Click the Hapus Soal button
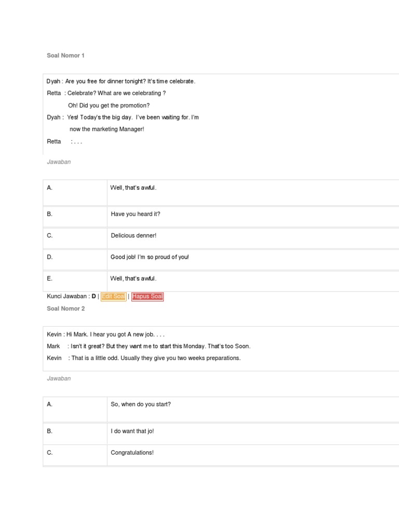The height and width of the screenshot is (532, 399). 147,297
